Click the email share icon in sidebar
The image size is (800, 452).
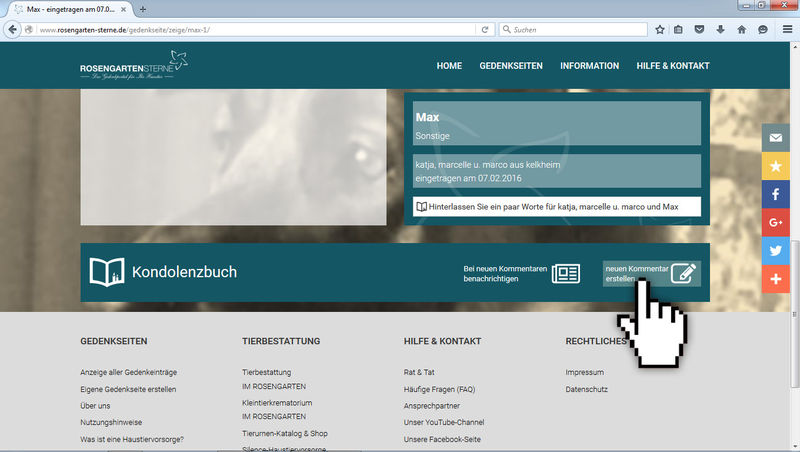tap(776, 138)
